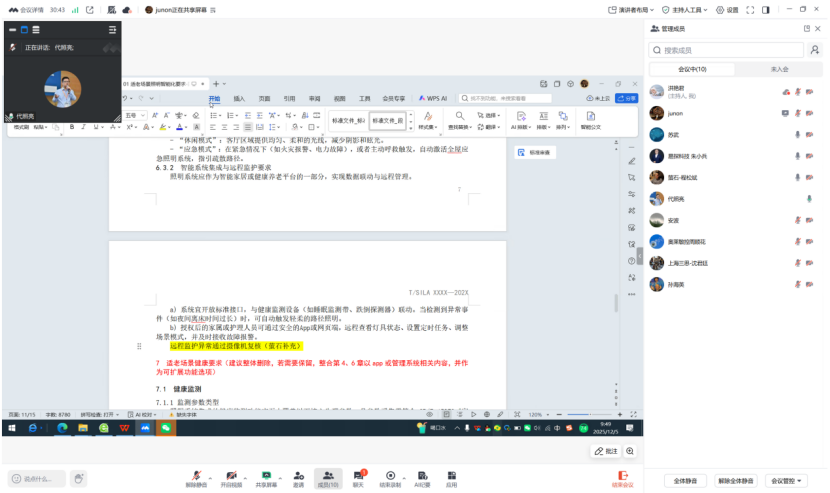
Task: Click the screen-sharing icon on junon row
Action: 785,113
